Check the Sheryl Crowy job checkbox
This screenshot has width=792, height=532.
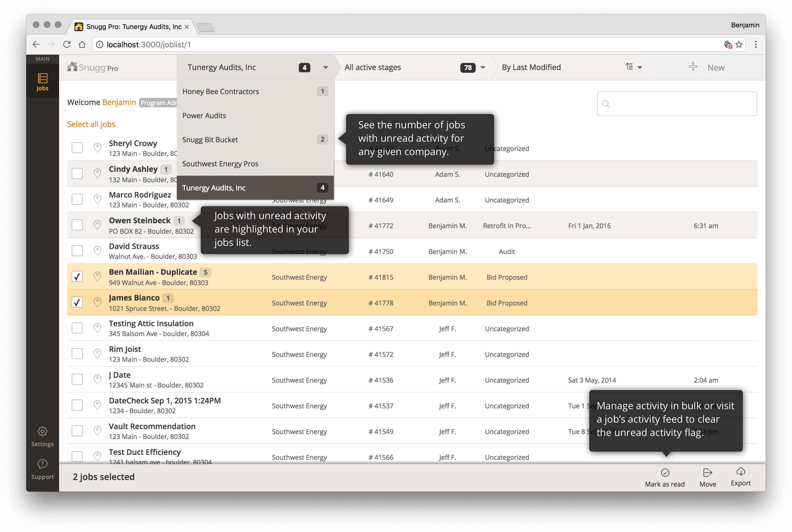tap(77, 148)
